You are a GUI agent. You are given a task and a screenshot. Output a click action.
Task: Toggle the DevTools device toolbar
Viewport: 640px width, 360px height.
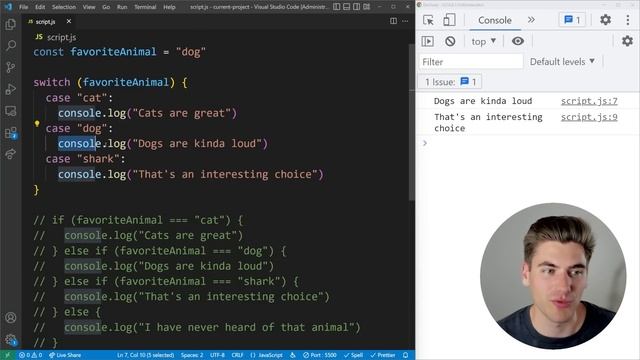(x=449, y=20)
